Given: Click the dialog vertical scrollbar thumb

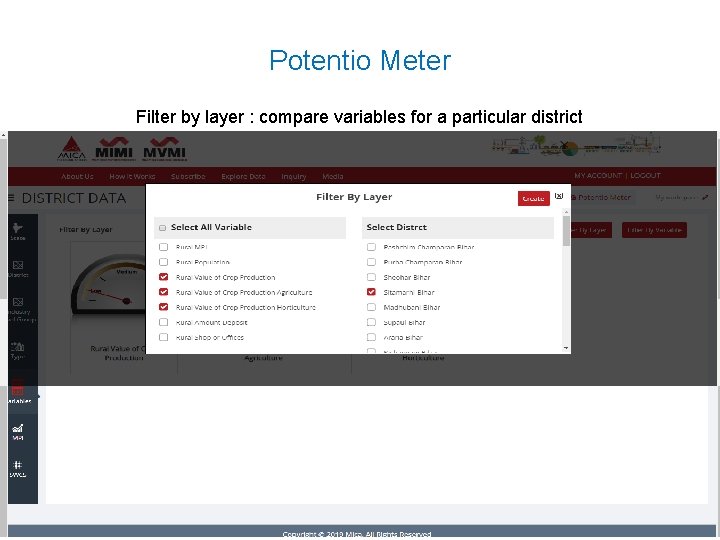Looking at the screenshot, I should 566,231.
